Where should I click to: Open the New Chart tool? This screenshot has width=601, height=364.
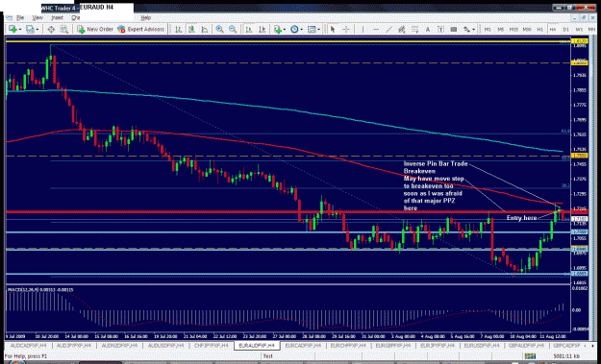13,29
